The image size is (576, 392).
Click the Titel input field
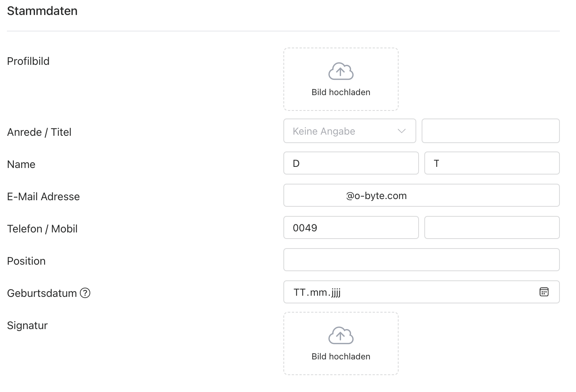(x=490, y=131)
